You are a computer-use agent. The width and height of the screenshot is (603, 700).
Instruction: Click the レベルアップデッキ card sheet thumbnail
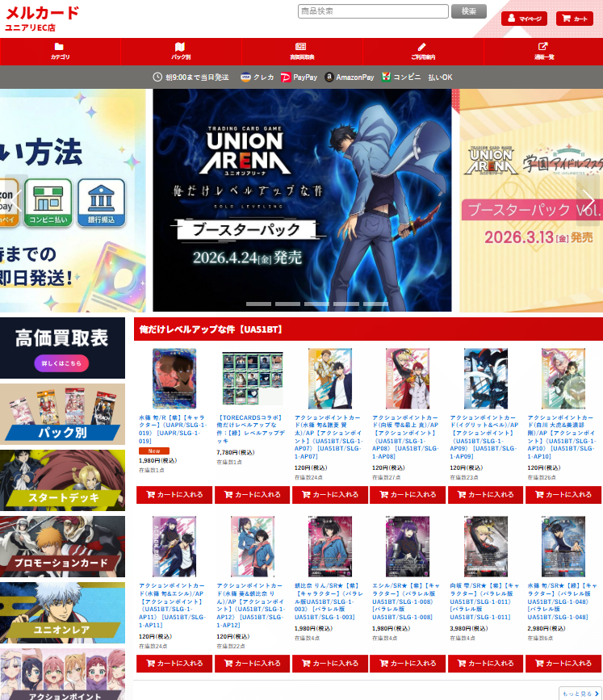click(252, 379)
